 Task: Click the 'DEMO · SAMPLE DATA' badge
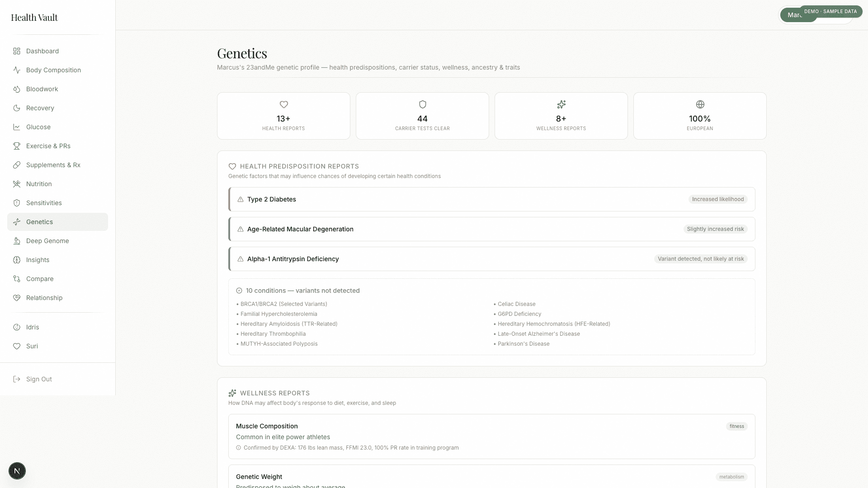(x=830, y=11)
